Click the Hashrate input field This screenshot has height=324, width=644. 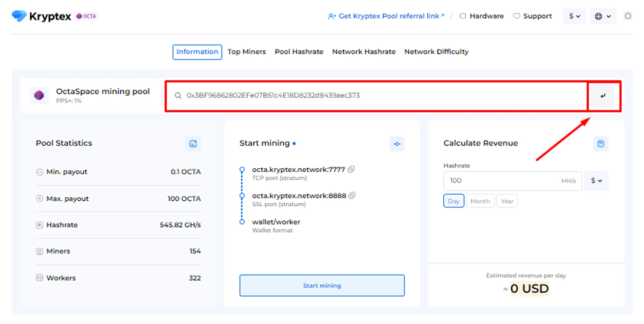[502, 181]
